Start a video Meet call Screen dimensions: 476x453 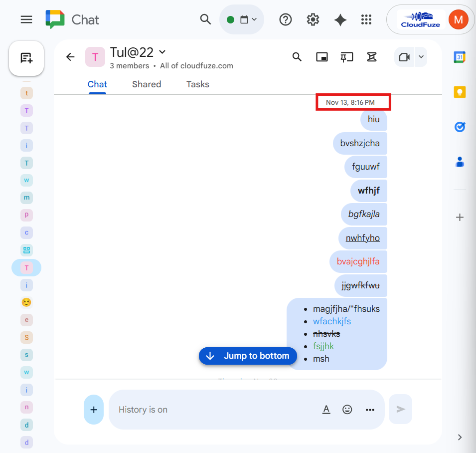tap(404, 57)
